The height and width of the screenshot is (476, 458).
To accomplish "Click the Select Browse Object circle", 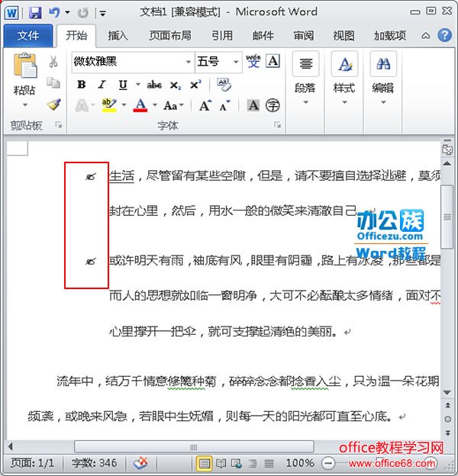I will (x=447, y=419).
